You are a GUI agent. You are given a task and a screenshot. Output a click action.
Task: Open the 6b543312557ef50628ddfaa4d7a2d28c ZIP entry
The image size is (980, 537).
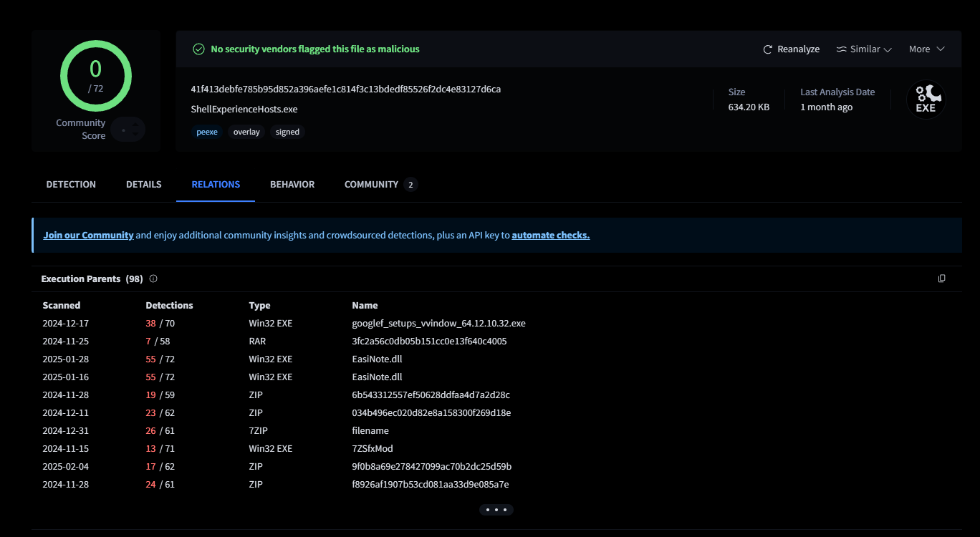coord(431,395)
